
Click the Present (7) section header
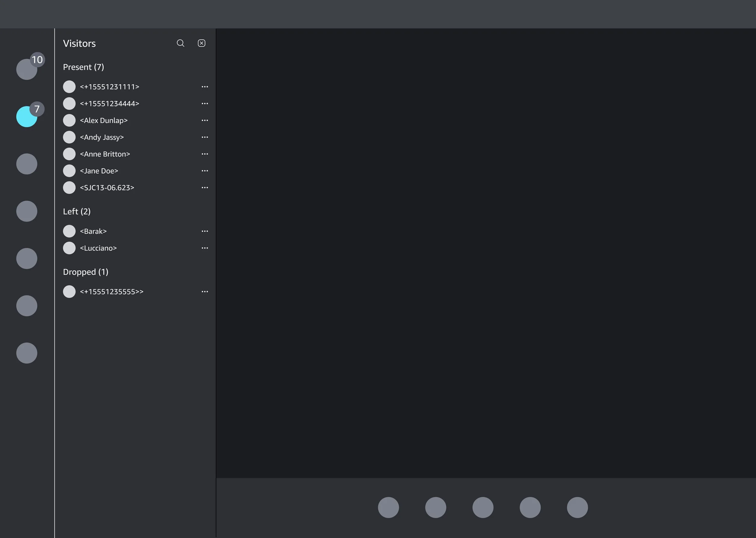coord(83,67)
